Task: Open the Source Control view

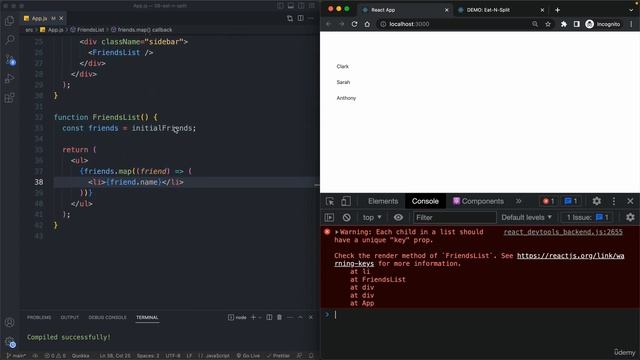Action: pos(10,60)
